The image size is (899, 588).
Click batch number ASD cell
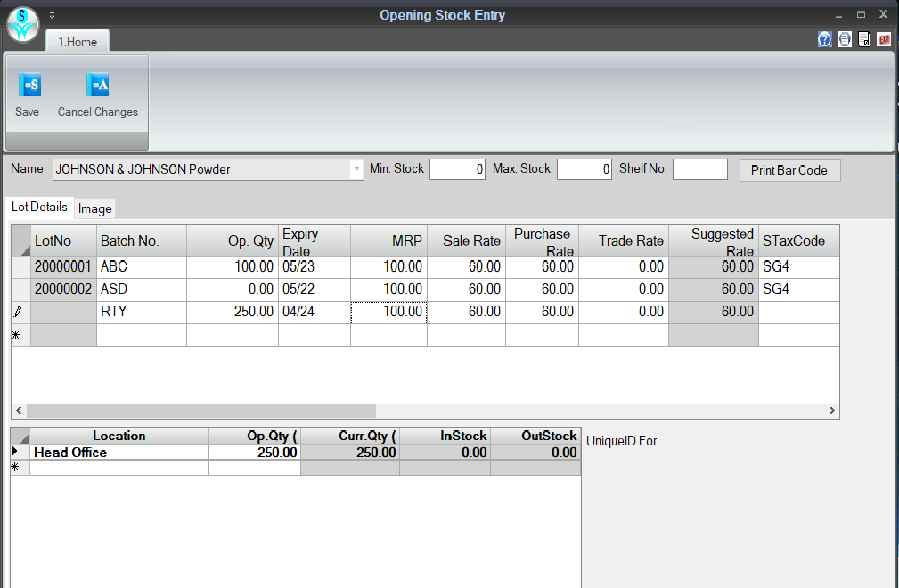(142, 290)
